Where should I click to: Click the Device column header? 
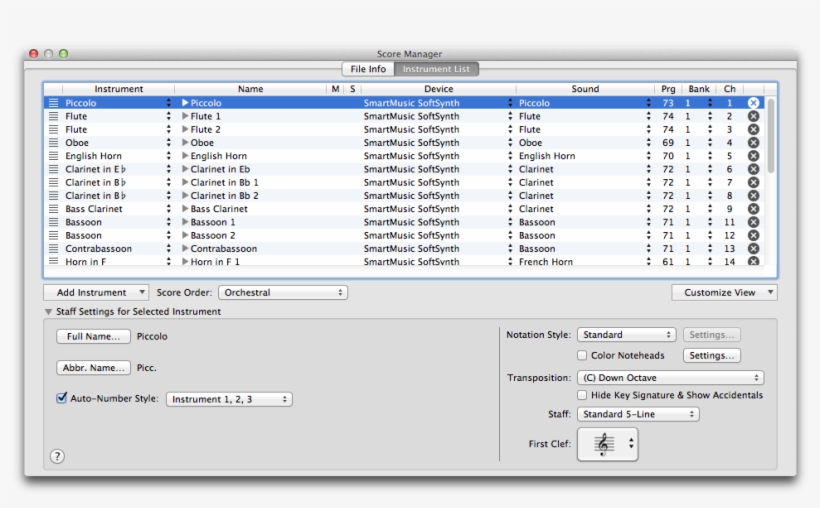(438, 89)
